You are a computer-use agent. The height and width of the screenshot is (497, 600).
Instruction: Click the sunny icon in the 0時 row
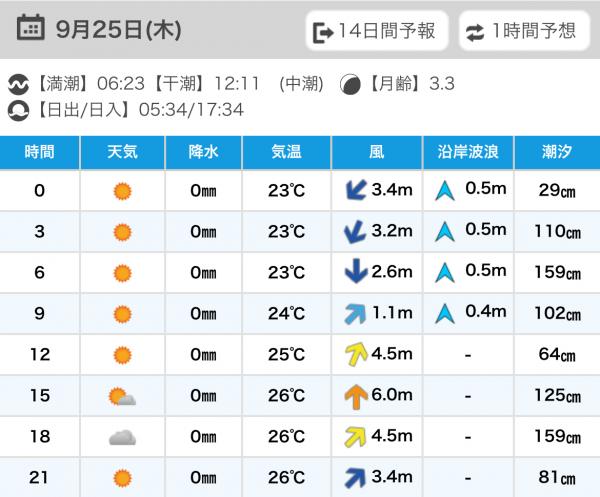point(122,191)
